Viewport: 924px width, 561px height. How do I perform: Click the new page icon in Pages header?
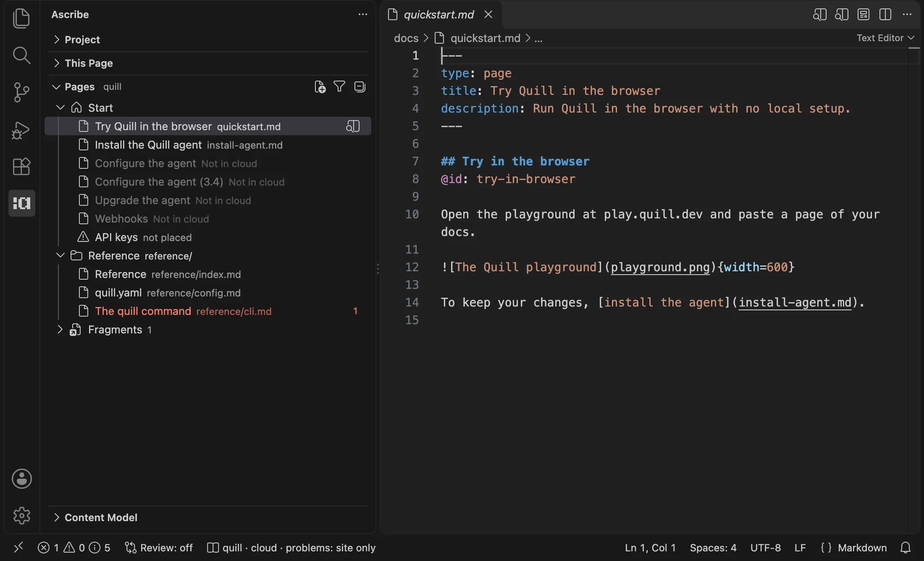320,87
